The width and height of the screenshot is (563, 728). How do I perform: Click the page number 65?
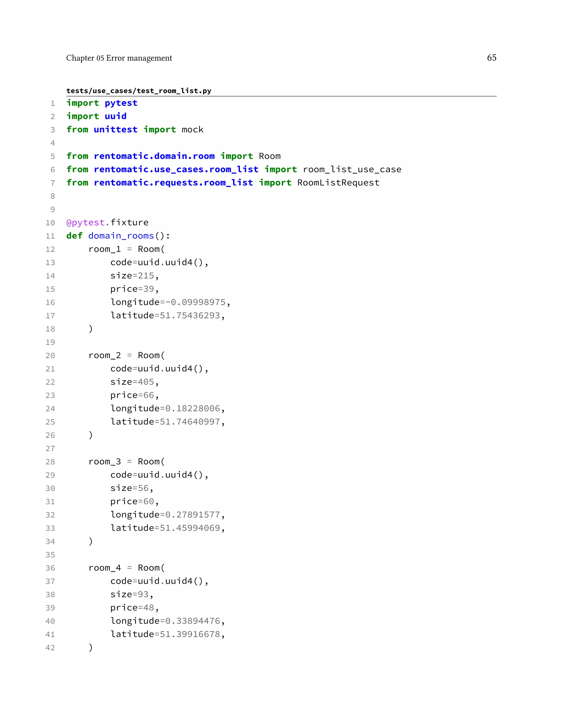click(492, 58)
